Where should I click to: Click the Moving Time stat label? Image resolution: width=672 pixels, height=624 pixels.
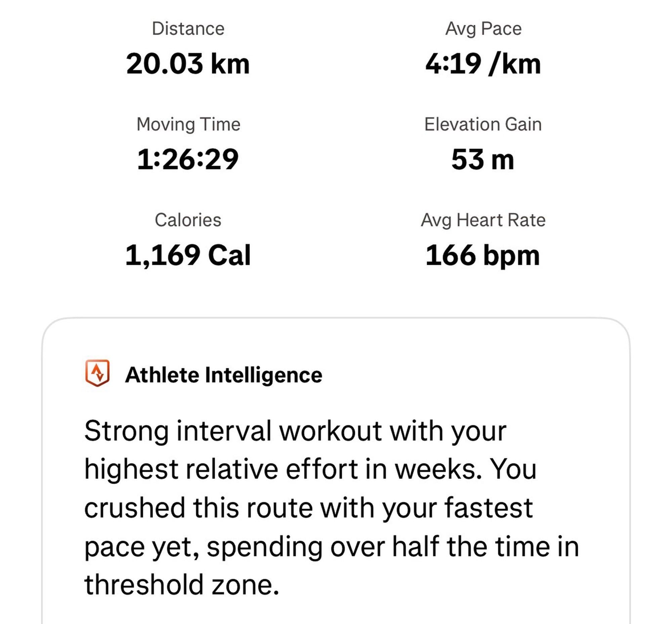coord(188,124)
